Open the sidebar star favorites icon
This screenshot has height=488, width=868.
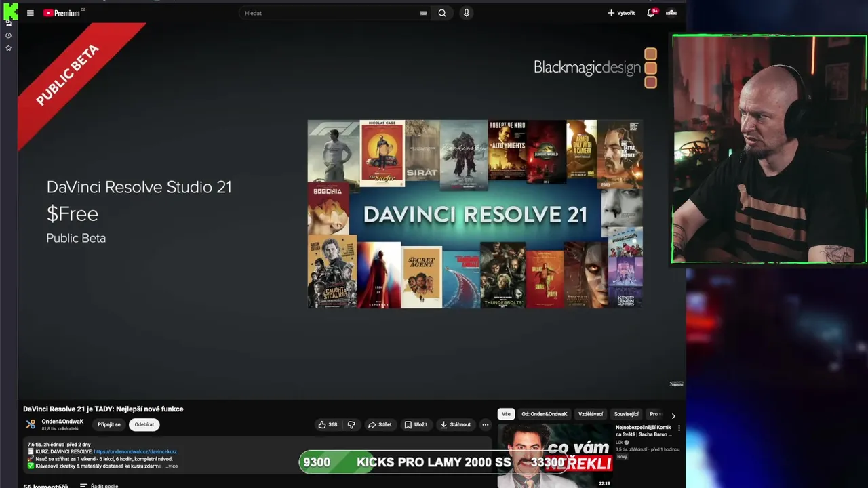pos(8,48)
